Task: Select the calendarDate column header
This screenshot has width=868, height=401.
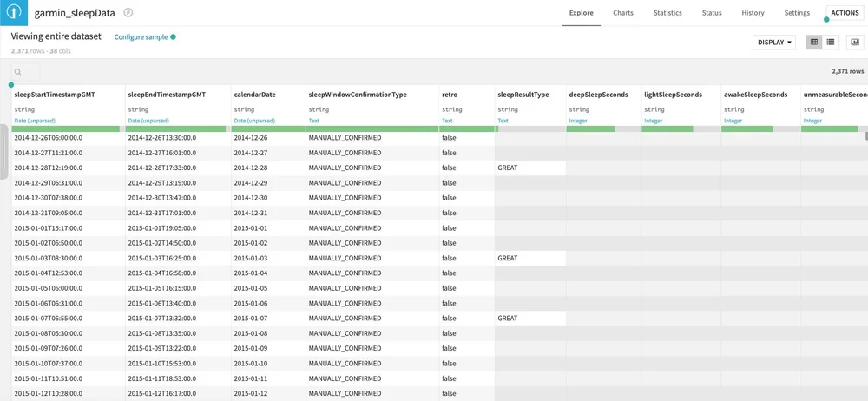Action: [x=254, y=95]
